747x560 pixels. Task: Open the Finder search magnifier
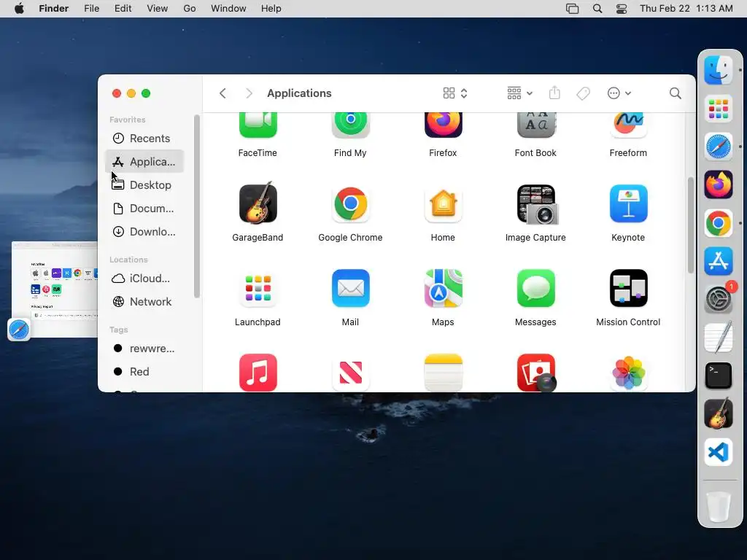click(x=675, y=93)
